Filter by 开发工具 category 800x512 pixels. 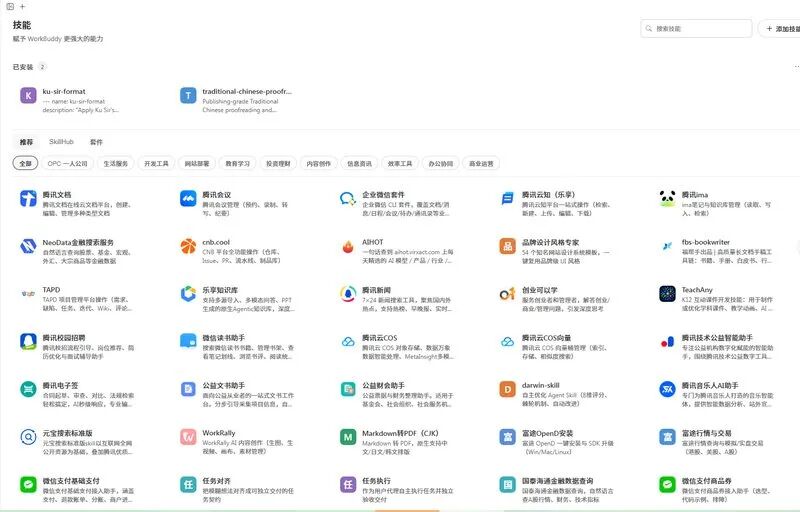(x=156, y=164)
